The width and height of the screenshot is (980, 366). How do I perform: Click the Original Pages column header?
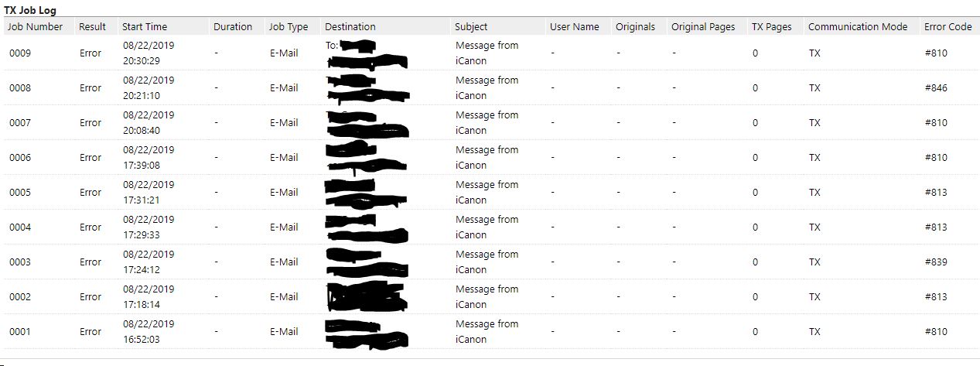703,26
